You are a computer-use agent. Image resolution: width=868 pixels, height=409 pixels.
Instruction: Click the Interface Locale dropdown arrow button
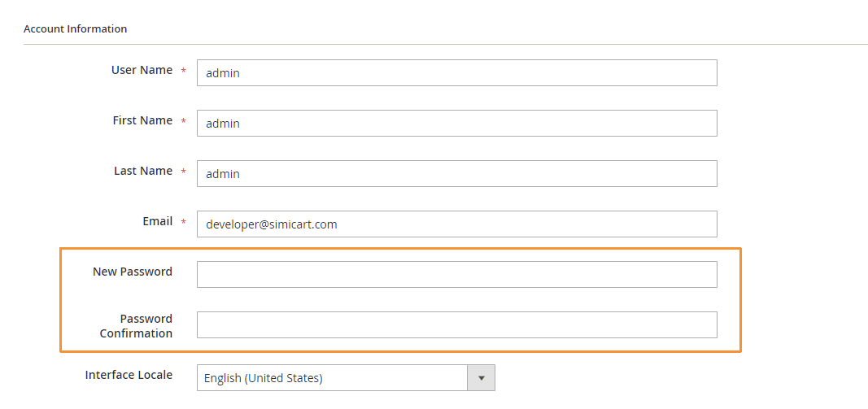tap(481, 377)
